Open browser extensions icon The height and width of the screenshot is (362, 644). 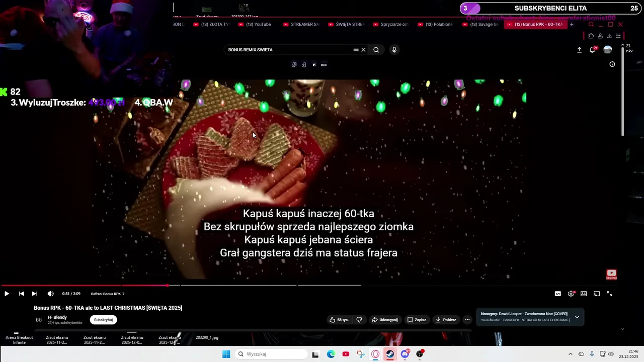[x=591, y=36]
